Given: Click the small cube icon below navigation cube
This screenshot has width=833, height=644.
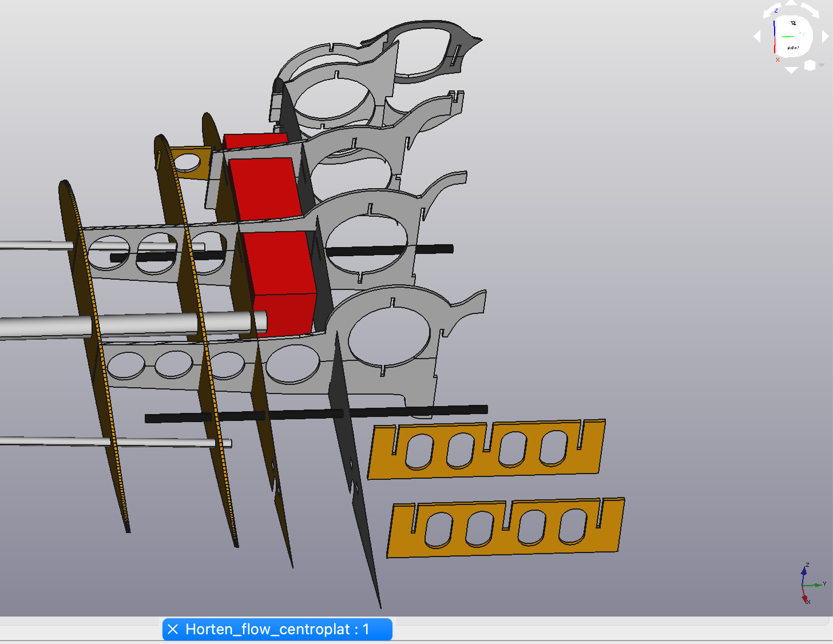Looking at the screenshot, I should pos(810,66).
